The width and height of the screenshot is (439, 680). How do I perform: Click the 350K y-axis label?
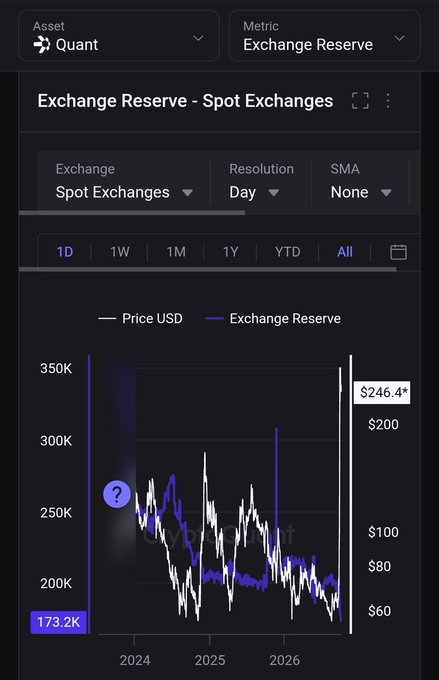56,369
